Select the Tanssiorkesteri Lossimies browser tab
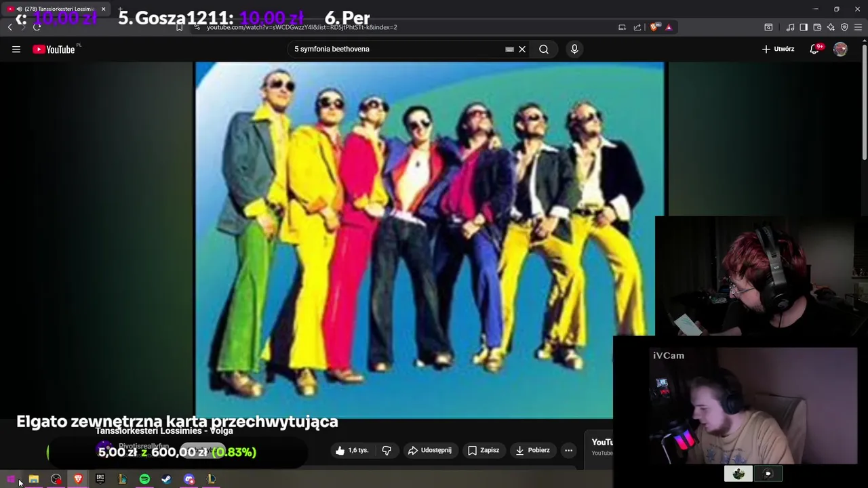This screenshot has width=868, height=488. tap(57, 9)
